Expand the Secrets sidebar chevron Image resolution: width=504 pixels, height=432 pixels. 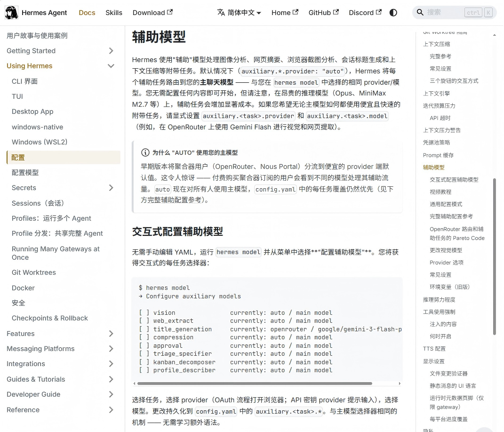click(x=111, y=188)
